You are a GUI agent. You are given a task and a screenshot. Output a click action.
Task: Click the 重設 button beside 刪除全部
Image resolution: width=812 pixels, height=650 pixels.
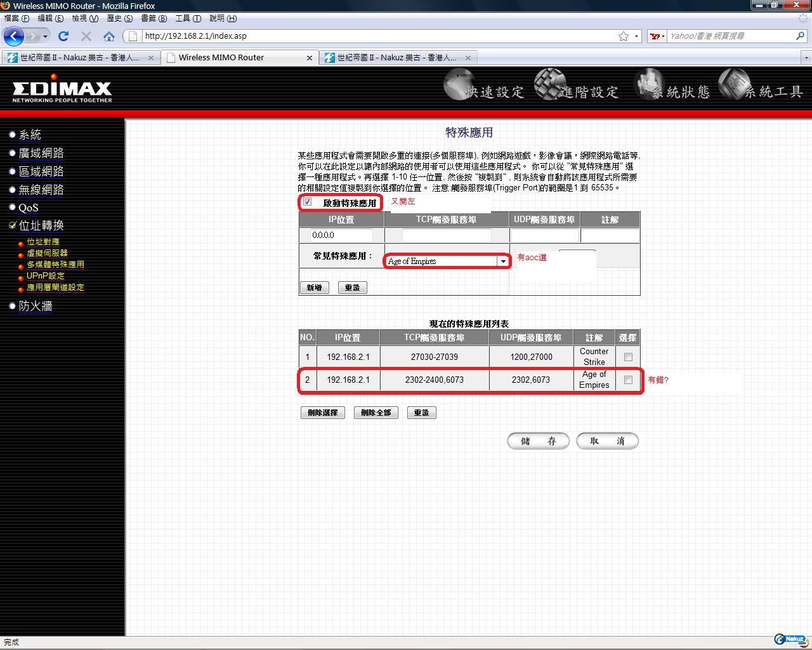coord(421,413)
